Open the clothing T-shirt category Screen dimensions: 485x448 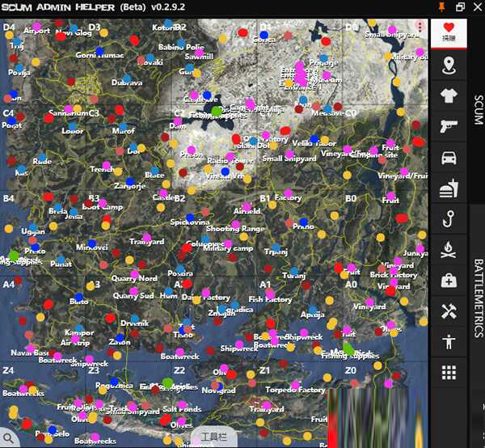pyautogui.click(x=448, y=96)
